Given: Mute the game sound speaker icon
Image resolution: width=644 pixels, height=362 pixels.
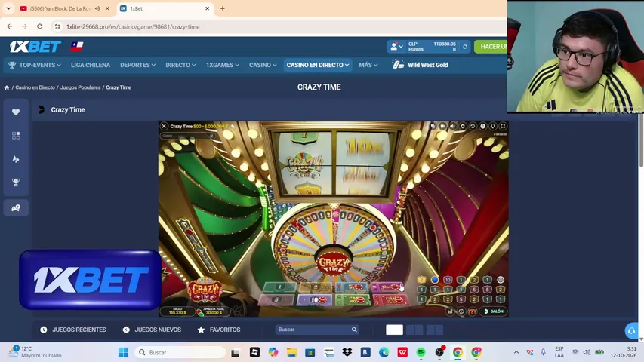Looking at the screenshot, I should point(452,127).
